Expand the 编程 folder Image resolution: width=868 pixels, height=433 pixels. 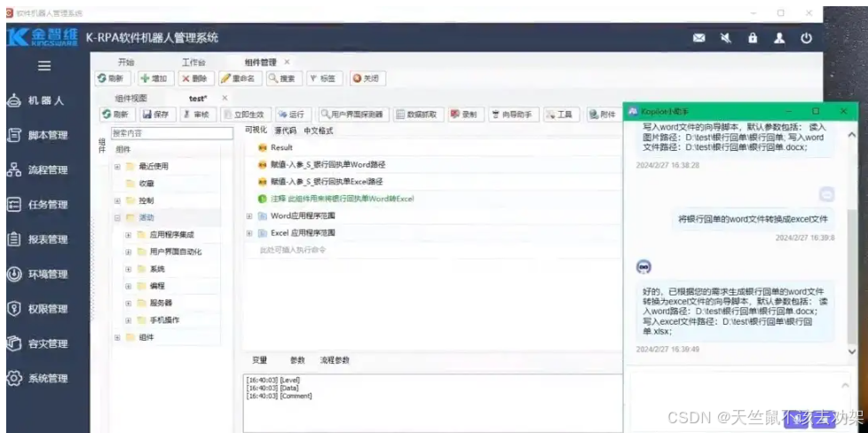(129, 287)
